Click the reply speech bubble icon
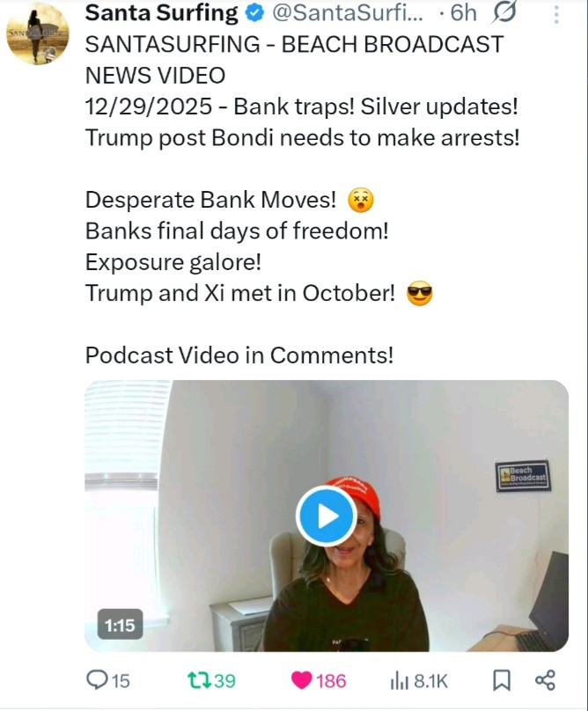 pyautogui.click(x=96, y=679)
